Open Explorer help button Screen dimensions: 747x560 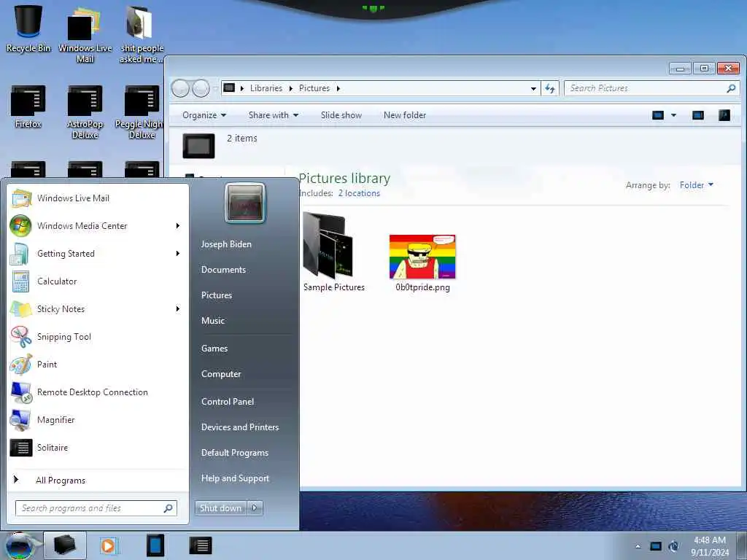pos(724,115)
